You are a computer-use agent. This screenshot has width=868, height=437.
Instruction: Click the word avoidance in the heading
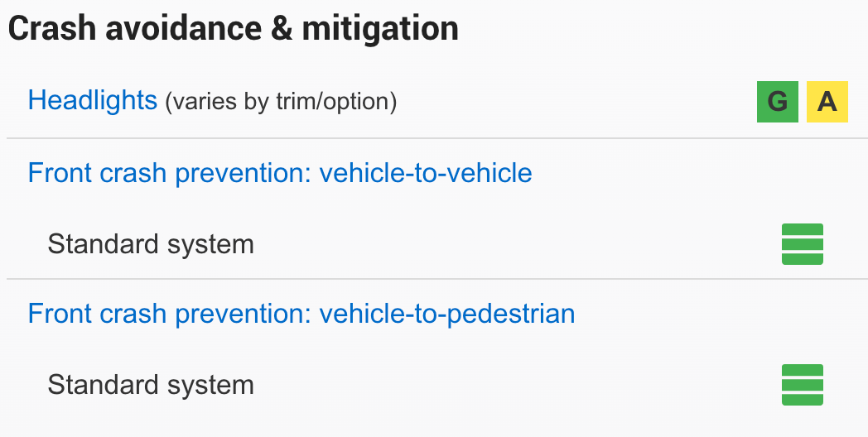tap(183, 29)
